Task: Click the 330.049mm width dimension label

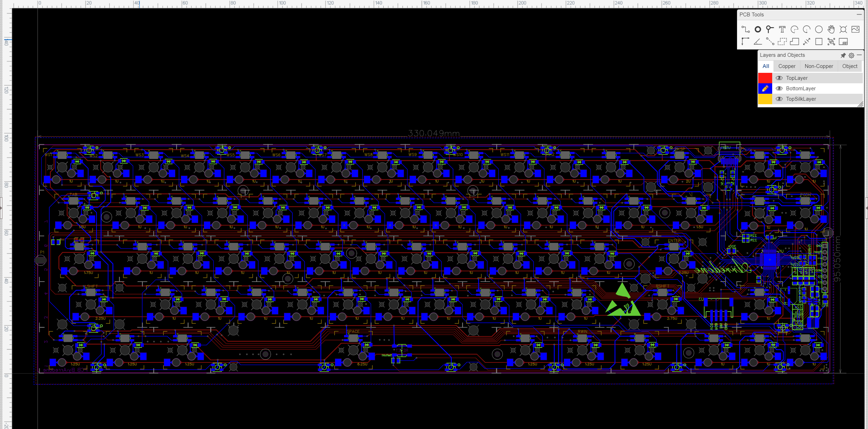Action: [x=434, y=133]
